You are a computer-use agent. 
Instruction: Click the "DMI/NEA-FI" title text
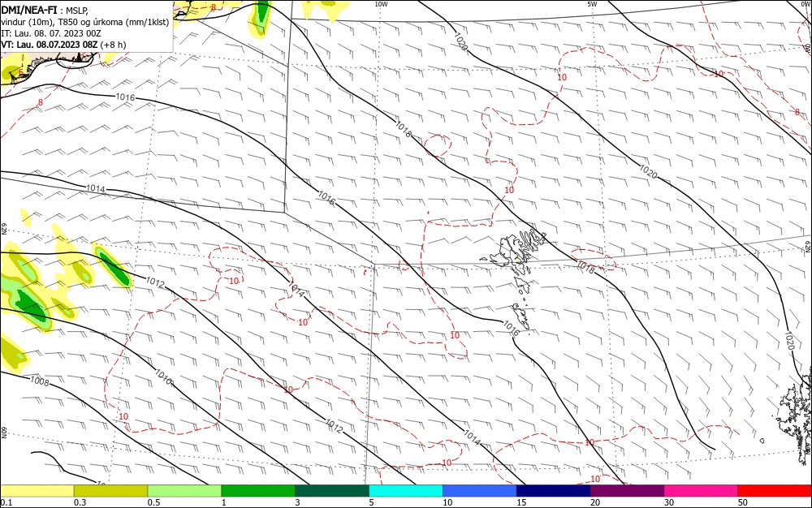tap(29, 9)
